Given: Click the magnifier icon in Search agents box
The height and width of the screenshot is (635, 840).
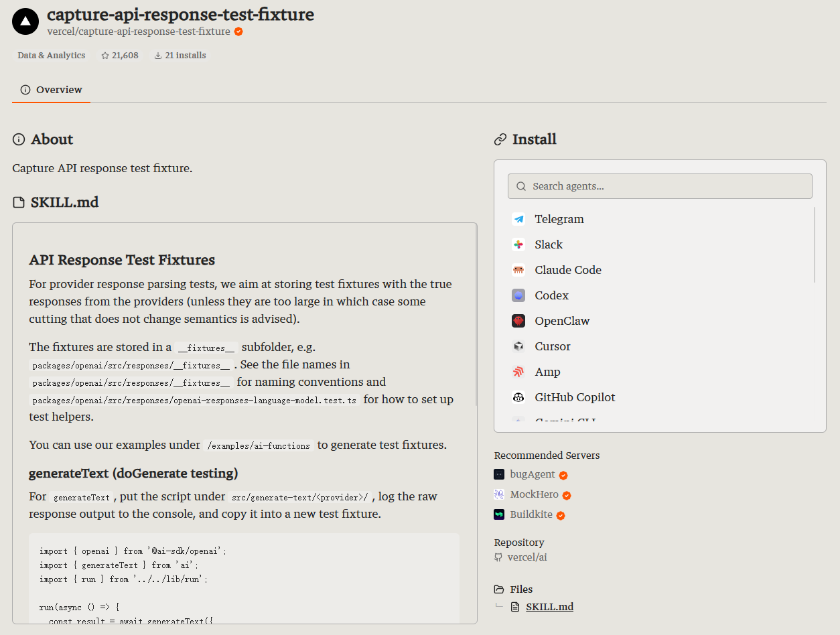Looking at the screenshot, I should (521, 186).
